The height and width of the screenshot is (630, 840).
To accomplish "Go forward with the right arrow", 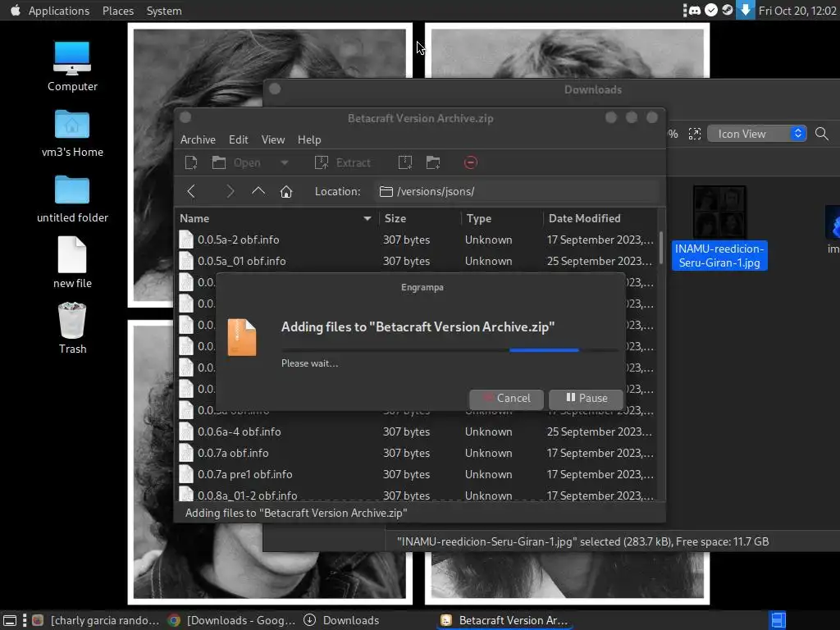I will tap(231, 191).
